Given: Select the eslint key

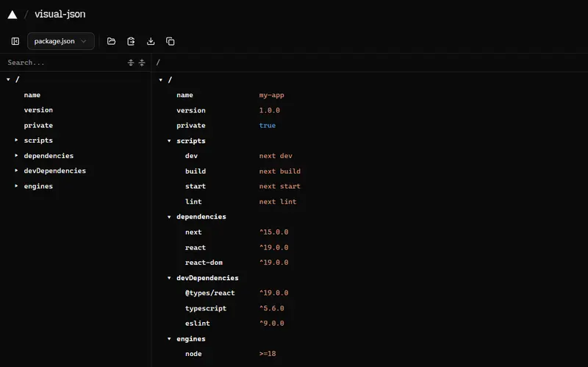Looking at the screenshot, I should (197, 323).
